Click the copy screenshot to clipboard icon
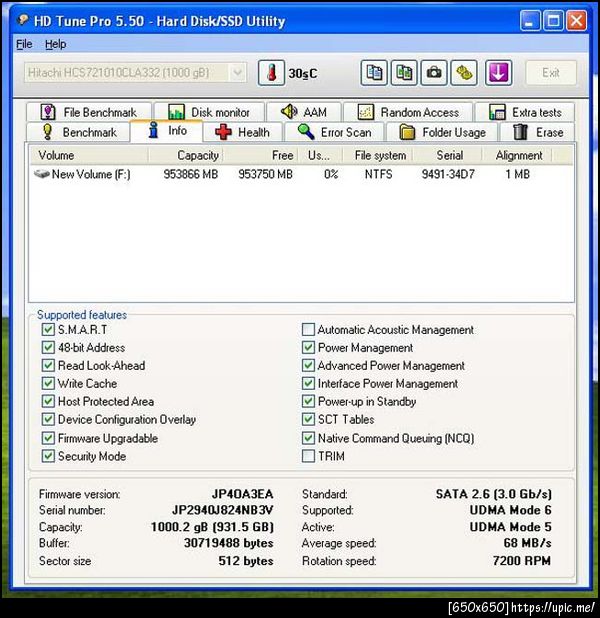This screenshot has width=600, height=618. pos(404,73)
